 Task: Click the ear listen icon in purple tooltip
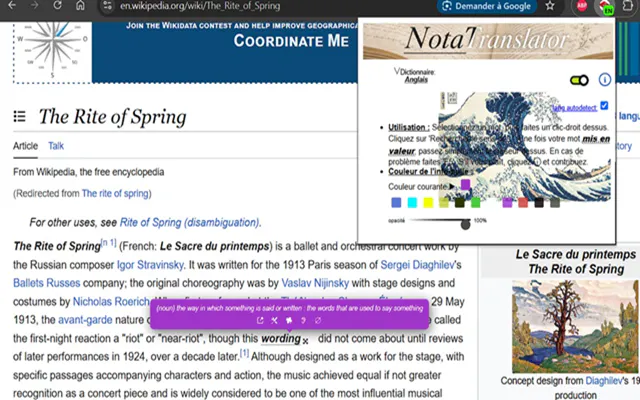click(x=303, y=321)
